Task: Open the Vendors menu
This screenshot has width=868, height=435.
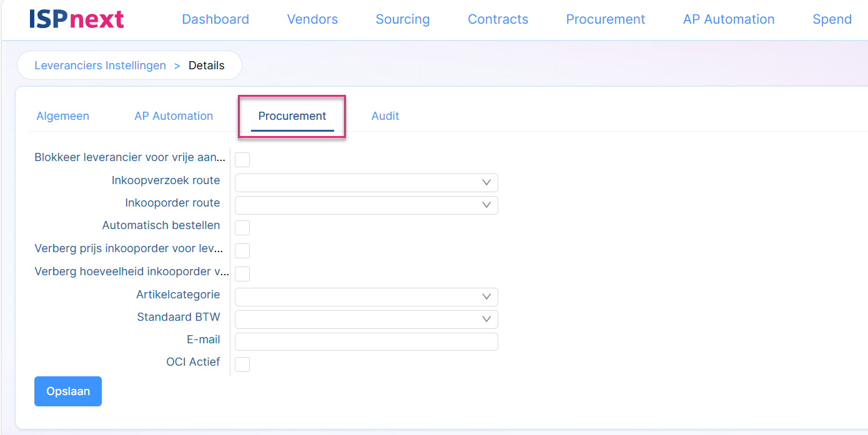Action: (x=312, y=19)
